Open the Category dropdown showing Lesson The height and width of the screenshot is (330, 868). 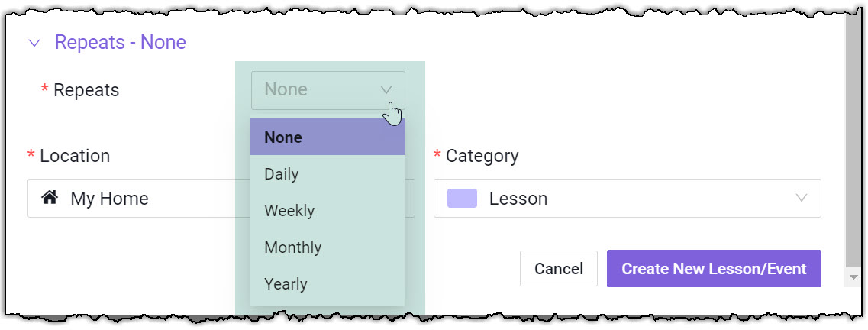tap(626, 199)
